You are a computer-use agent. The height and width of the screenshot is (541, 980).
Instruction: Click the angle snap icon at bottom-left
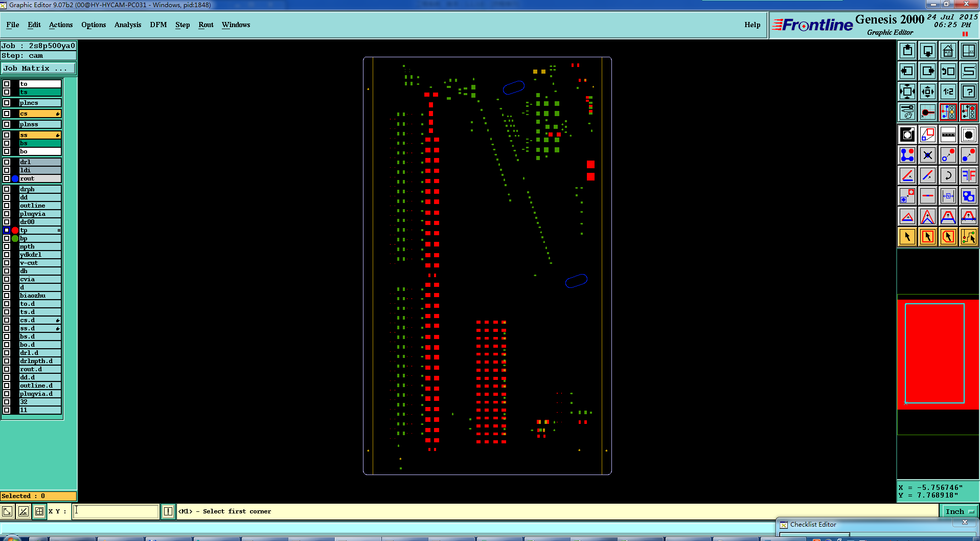click(x=24, y=511)
